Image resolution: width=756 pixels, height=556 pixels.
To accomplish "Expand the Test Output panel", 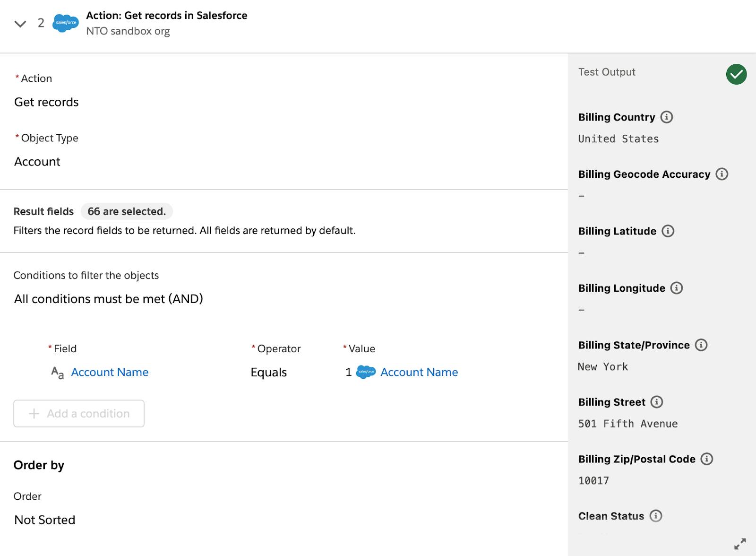I will click(740, 544).
